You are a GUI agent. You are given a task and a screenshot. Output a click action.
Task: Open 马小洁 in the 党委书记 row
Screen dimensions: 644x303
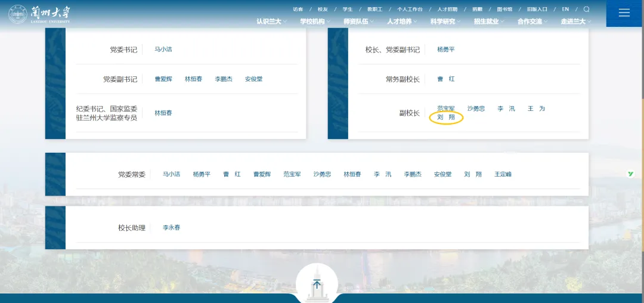tap(163, 50)
